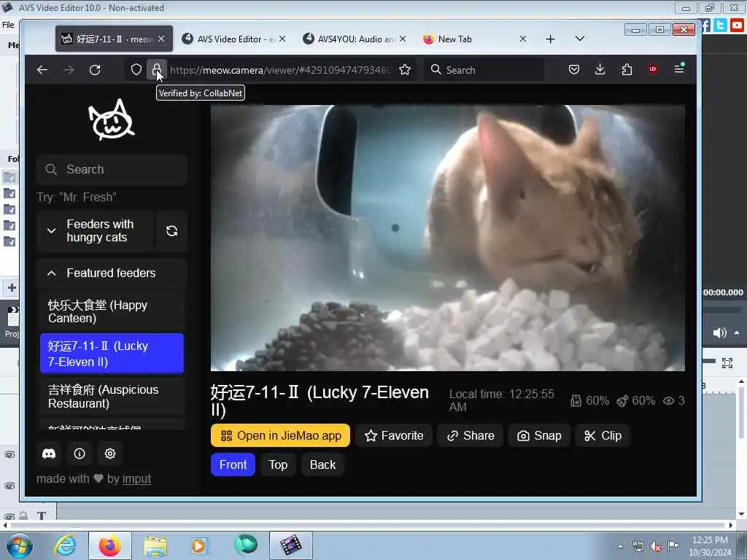747x560 pixels.
Task: Click the AVS editor horizontal timeline scrollbar
Action: coord(367,525)
